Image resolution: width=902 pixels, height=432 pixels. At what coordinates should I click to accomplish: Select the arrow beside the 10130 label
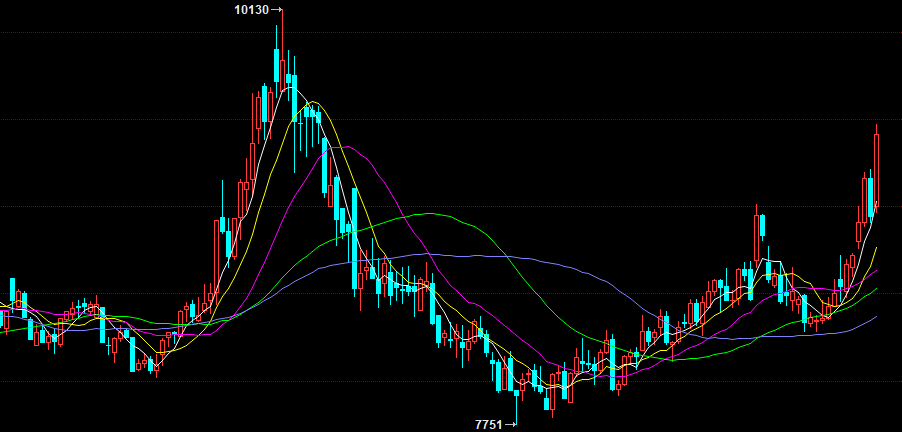tap(277, 10)
